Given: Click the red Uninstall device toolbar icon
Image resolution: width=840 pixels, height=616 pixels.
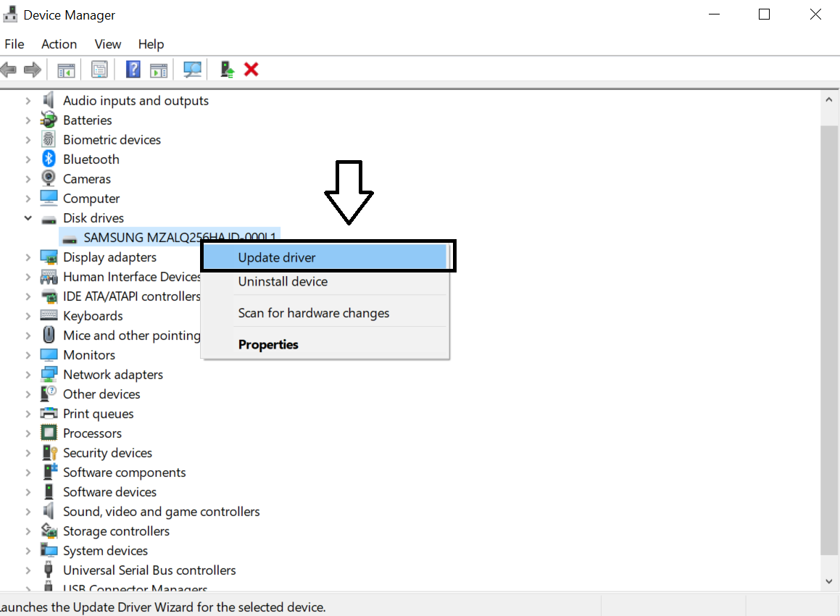Looking at the screenshot, I should click(x=251, y=69).
